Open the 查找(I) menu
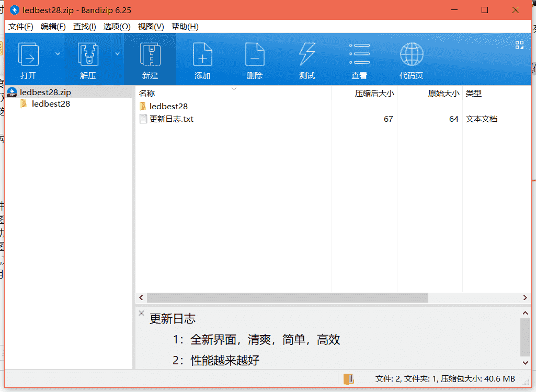The width and height of the screenshot is (536, 392). coord(84,27)
